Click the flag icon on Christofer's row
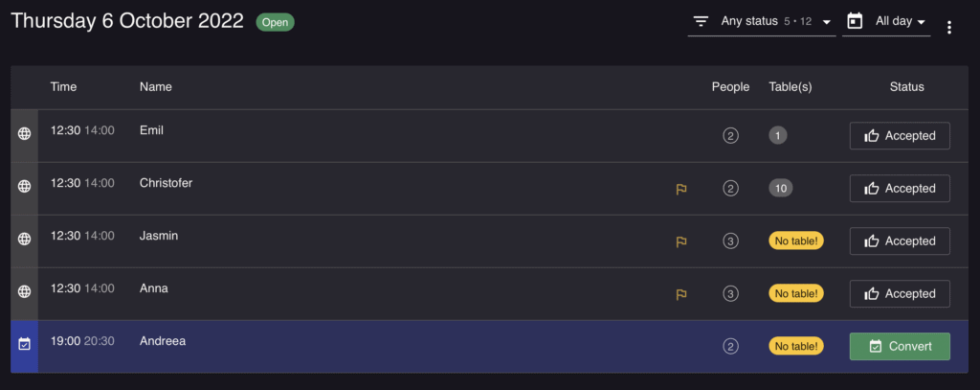This screenshot has width=980, height=390. click(681, 189)
